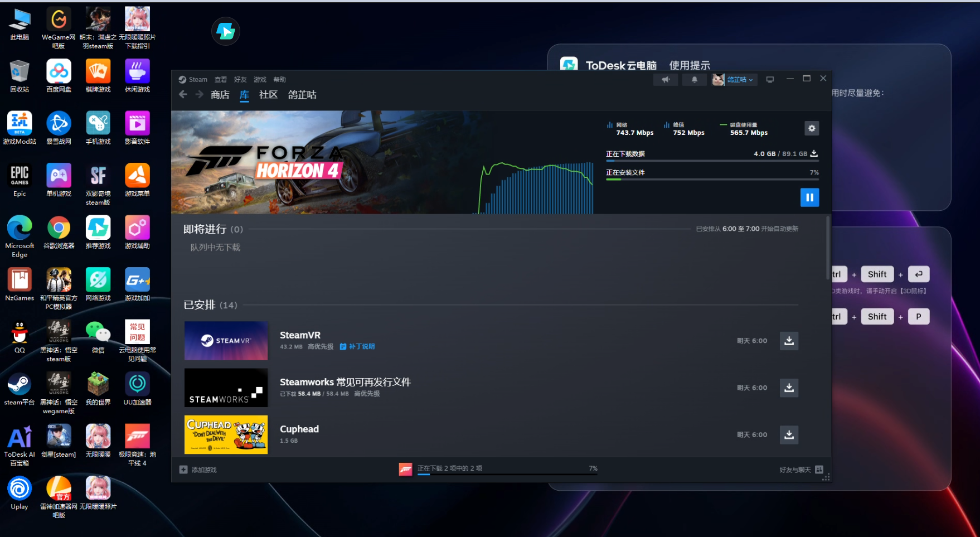980x537 pixels.
Task: Select the 雷神加速器网吧版 desktop icon
Action: coord(59,497)
